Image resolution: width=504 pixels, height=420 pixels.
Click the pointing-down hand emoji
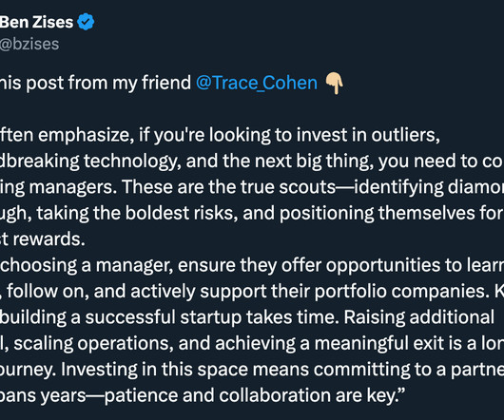coord(335,84)
